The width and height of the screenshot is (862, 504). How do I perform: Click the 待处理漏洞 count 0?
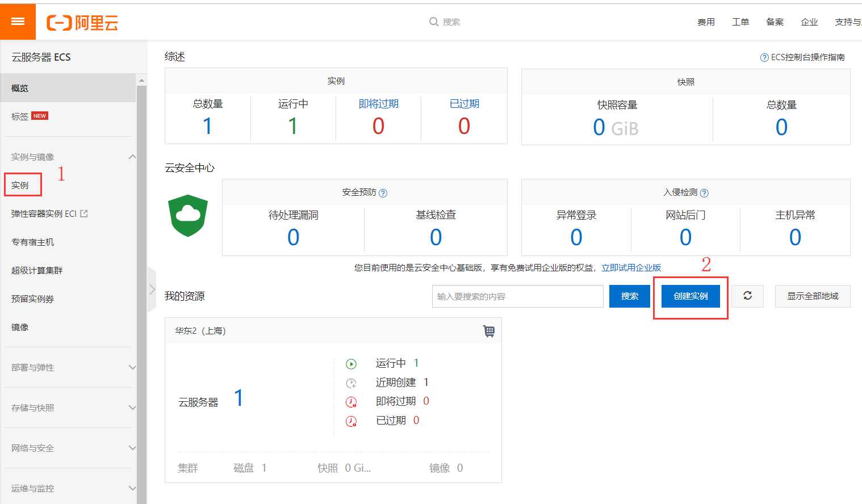(x=293, y=237)
